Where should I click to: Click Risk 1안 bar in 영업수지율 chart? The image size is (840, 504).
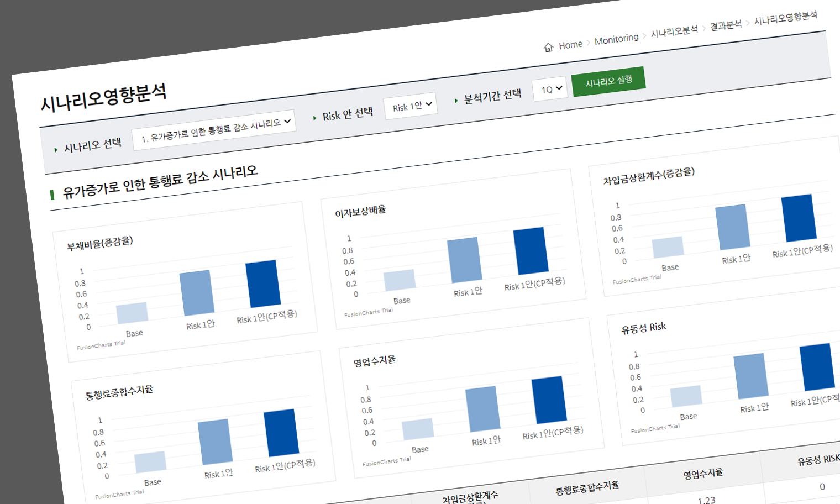[483, 409]
